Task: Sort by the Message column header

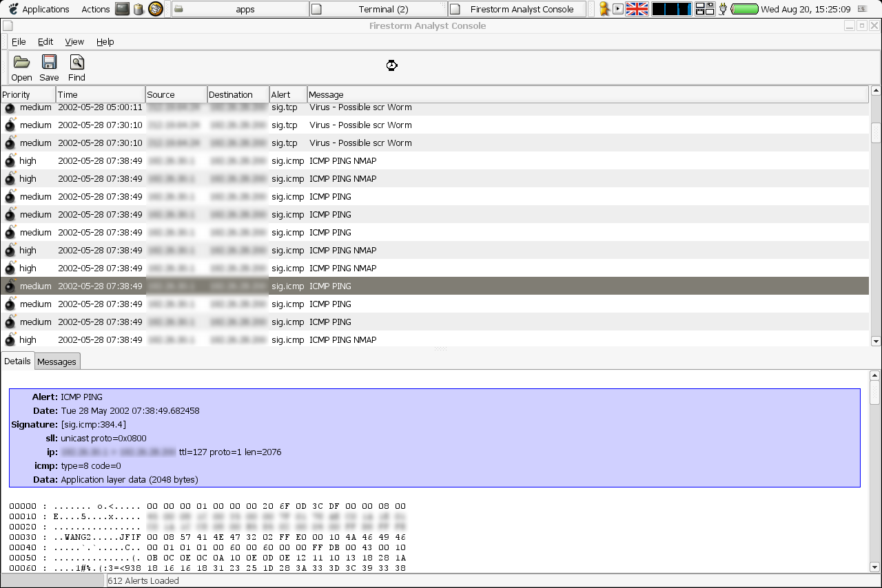Action: (x=588, y=94)
